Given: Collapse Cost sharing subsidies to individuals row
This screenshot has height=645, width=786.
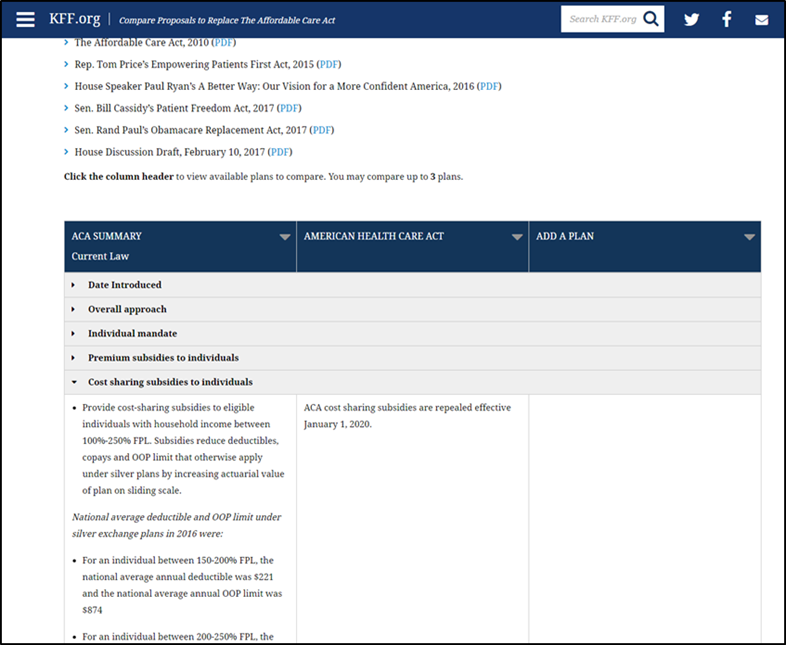Looking at the screenshot, I should pyautogui.click(x=413, y=382).
